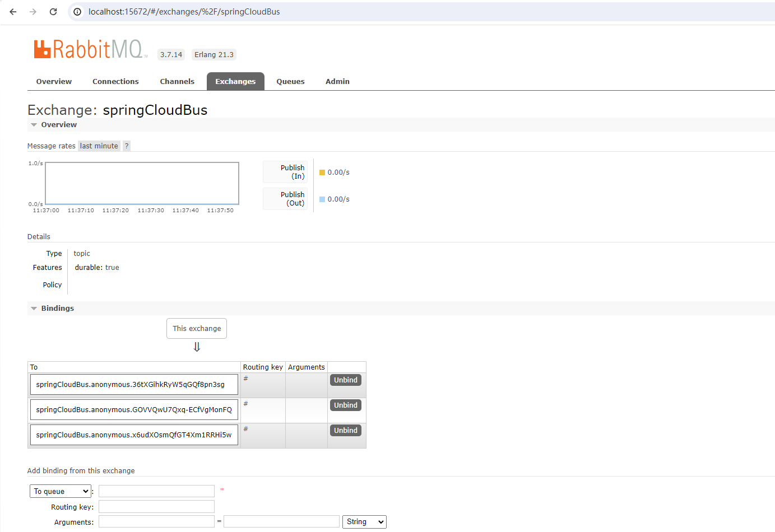Open the Overview tab
The height and width of the screenshot is (532, 775).
click(54, 81)
